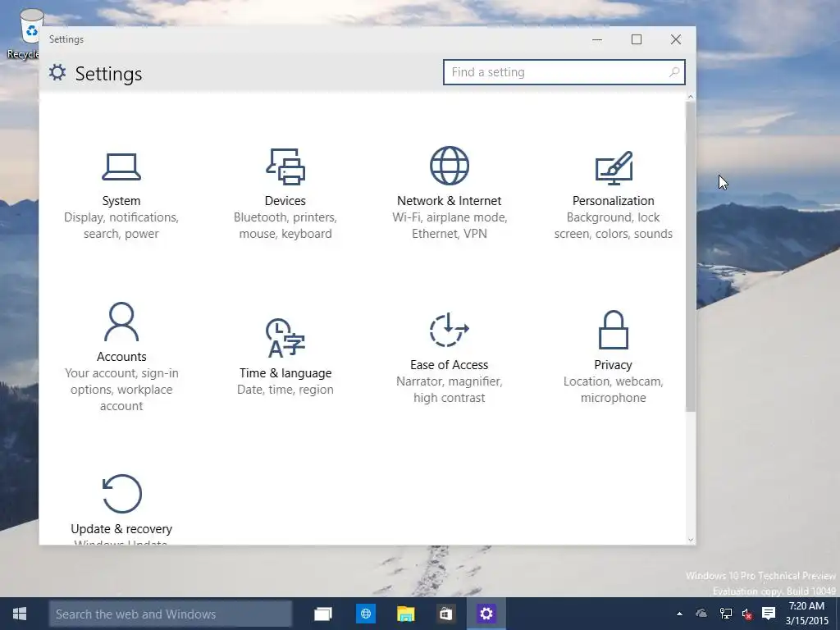Click the muted volume speaker tray icon
This screenshot has width=840, height=630.
747,614
